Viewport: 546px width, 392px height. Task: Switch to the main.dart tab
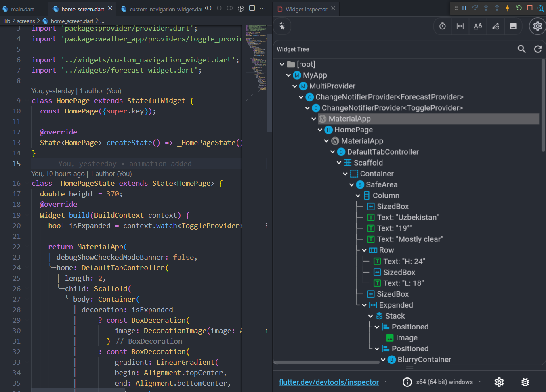(22, 8)
